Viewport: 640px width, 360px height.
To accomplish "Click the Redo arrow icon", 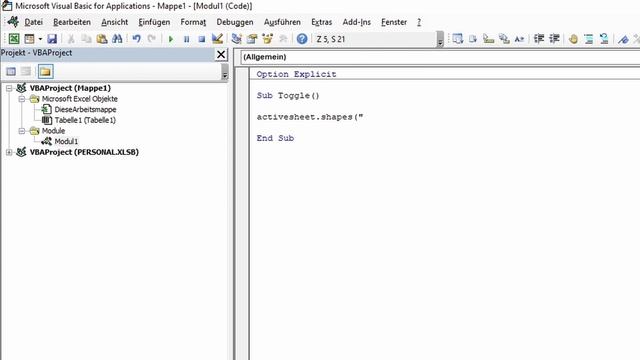I will coord(152,39).
